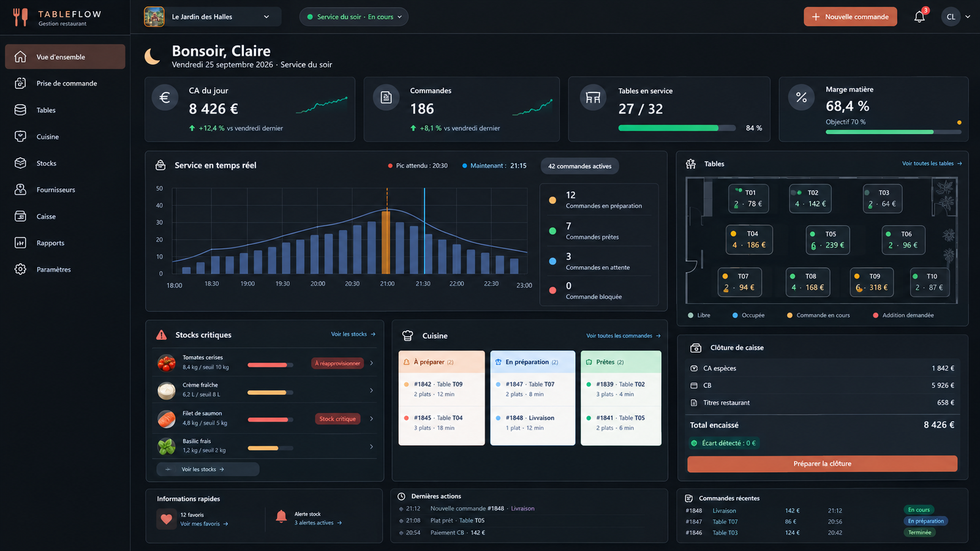Open the Caisse sidebar page

click(65, 216)
